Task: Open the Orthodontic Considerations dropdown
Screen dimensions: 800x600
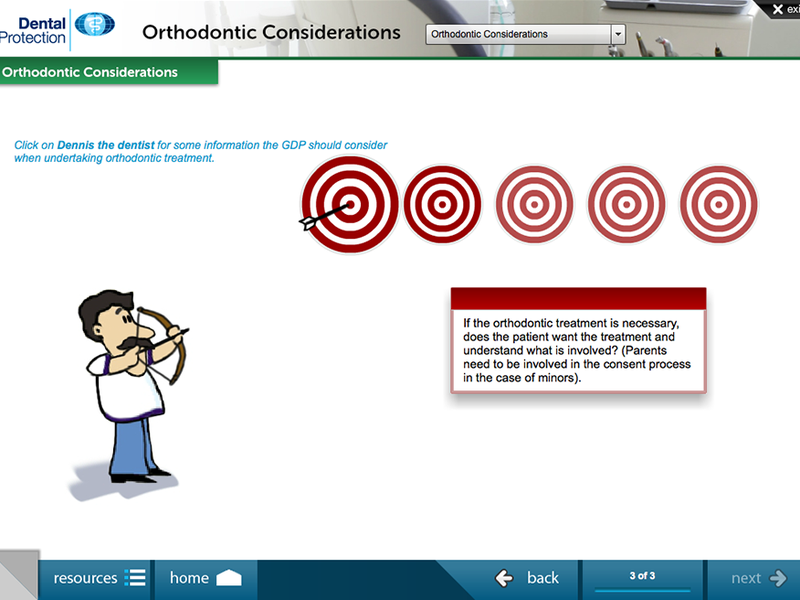Action: (518, 34)
